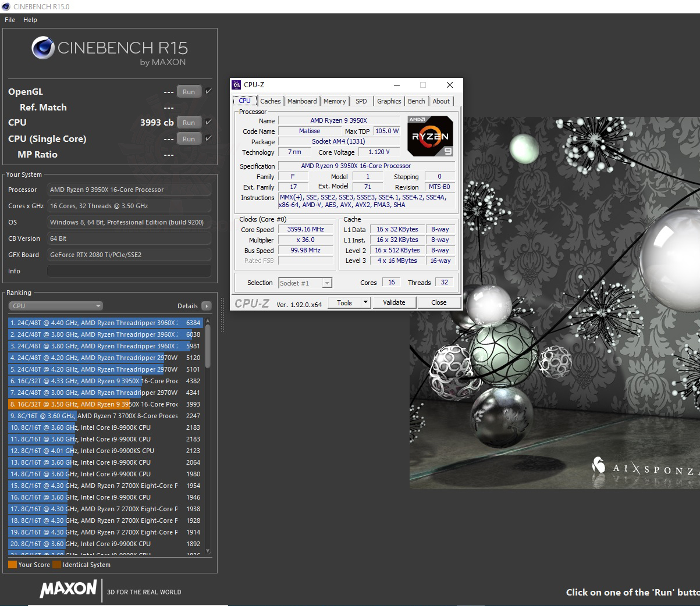Screen dimensions: 700x606
Task: Click the Processor name field in Cinebench
Action: click(x=129, y=190)
